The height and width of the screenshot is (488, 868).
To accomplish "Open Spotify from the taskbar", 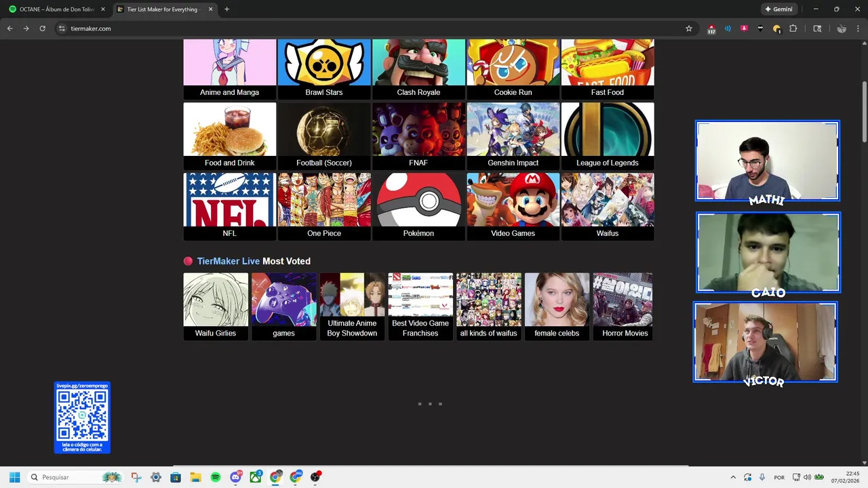I will point(216,477).
